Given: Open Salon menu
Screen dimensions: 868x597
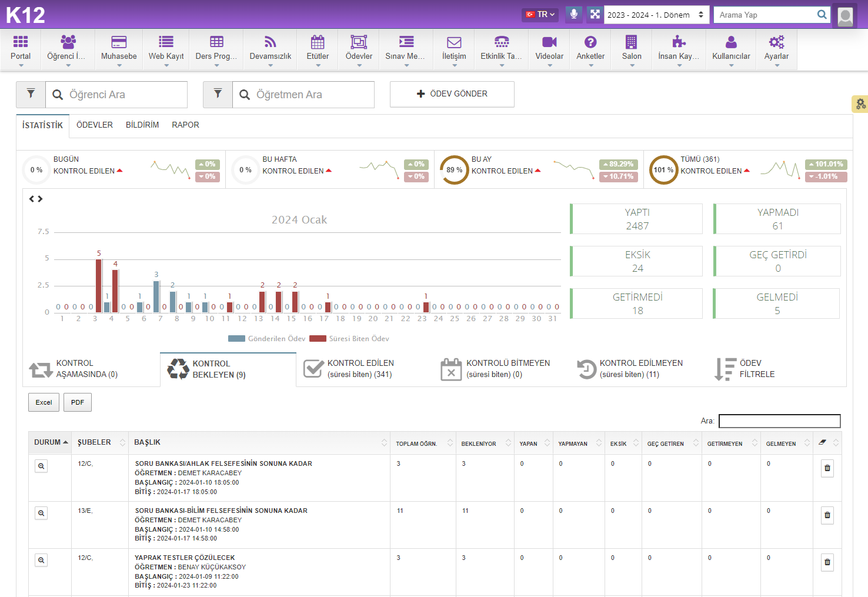Looking at the screenshot, I should [x=632, y=49].
